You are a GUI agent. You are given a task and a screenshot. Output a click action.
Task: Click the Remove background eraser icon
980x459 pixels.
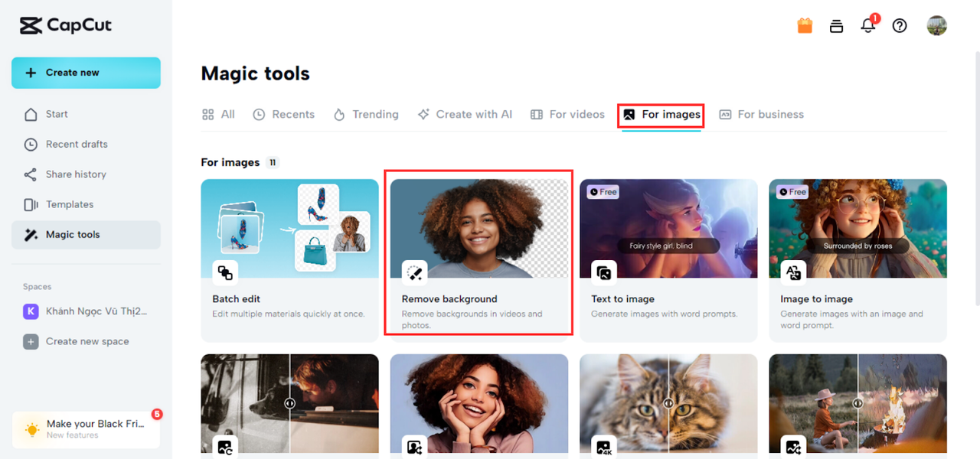[x=415, y=272]
